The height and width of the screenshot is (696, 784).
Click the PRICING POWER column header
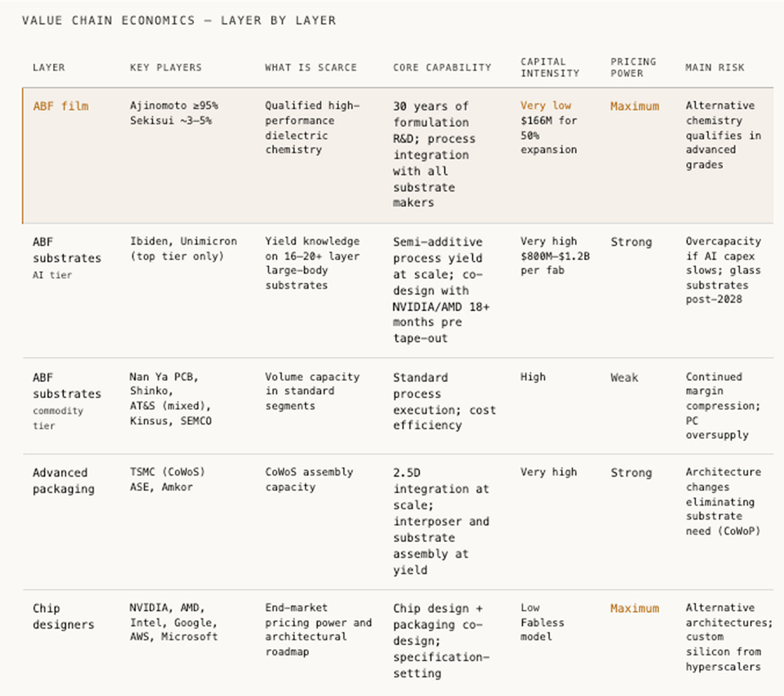point(633,67)
